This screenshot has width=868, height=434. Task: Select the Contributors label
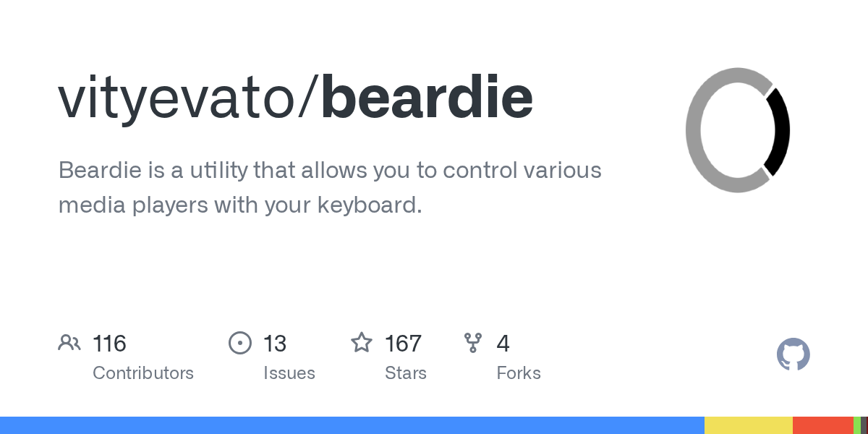(143, 373)
